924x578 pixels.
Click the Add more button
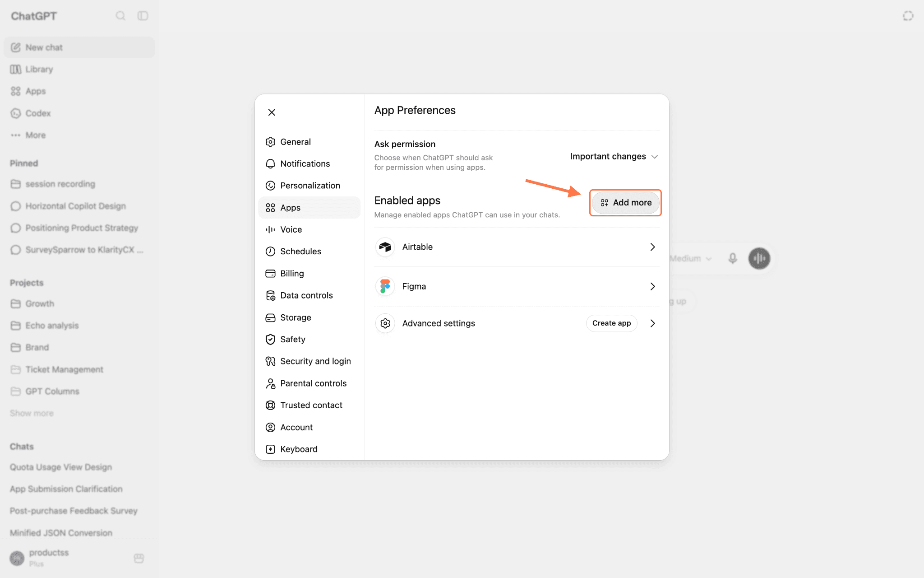(x=625, y=203)
